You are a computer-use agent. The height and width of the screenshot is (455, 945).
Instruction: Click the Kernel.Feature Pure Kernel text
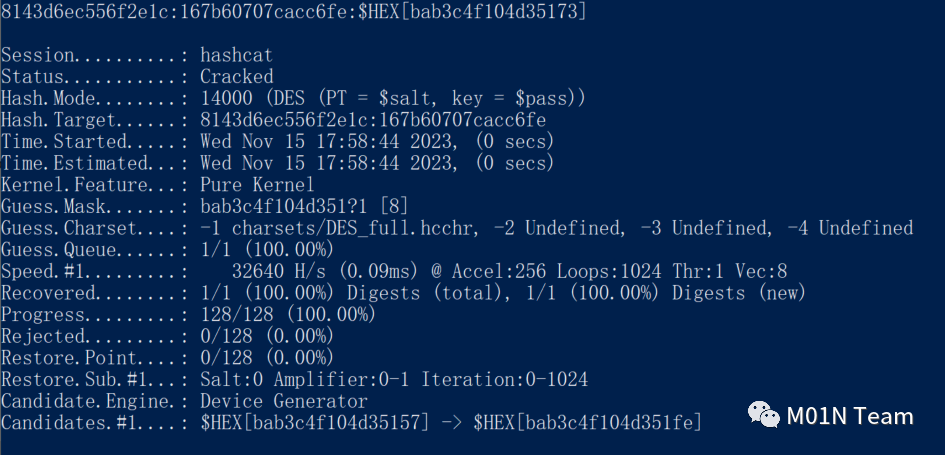click(257, 184)
